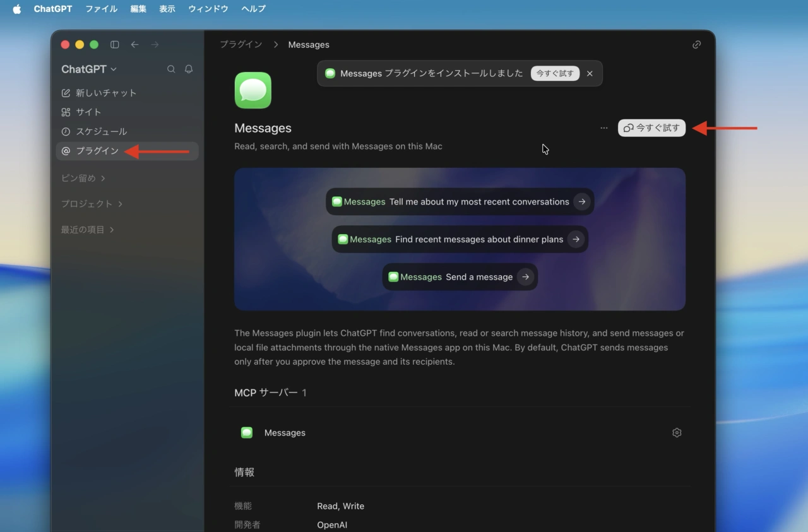Click Messages icon in MCP server row
The width and height of the screenshot is (808, 532).
247,433
